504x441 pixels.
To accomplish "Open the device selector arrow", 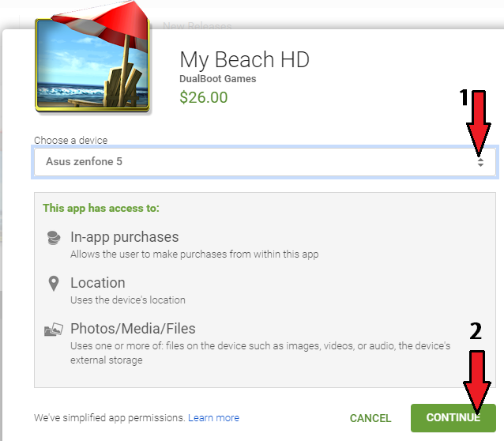I will [480, 161].
